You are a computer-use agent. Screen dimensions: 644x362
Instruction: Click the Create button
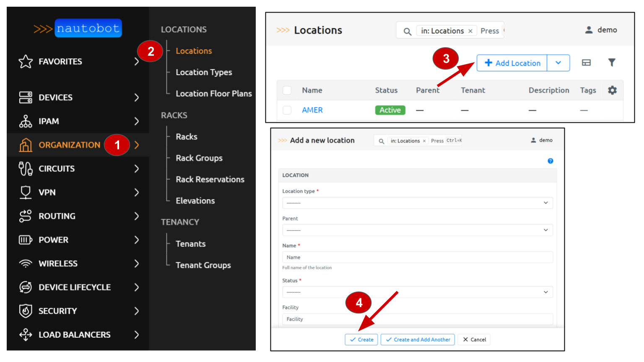point(361,339)
